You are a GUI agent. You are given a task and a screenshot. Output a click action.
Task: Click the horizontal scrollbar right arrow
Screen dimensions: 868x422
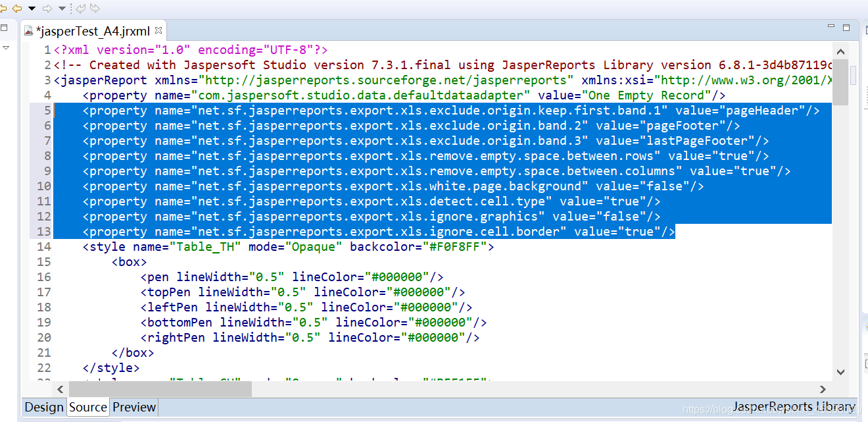click(x=823, y=389)
